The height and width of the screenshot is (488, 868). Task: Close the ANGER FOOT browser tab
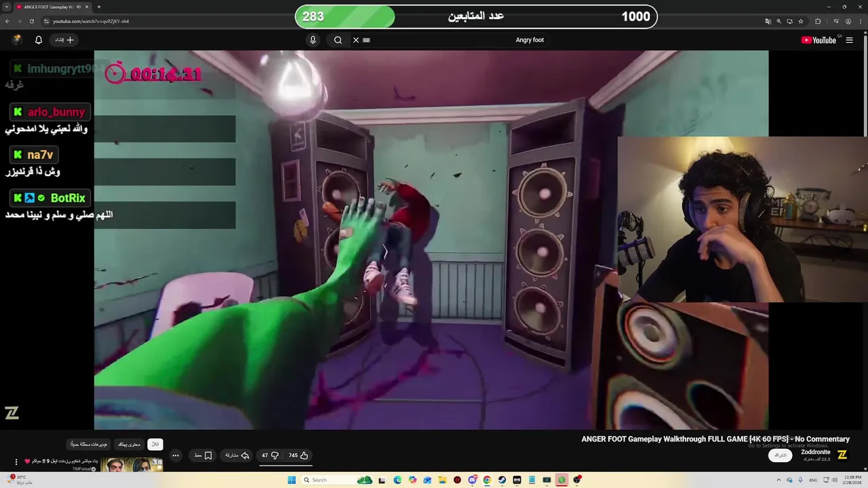(x=87, y=7)
